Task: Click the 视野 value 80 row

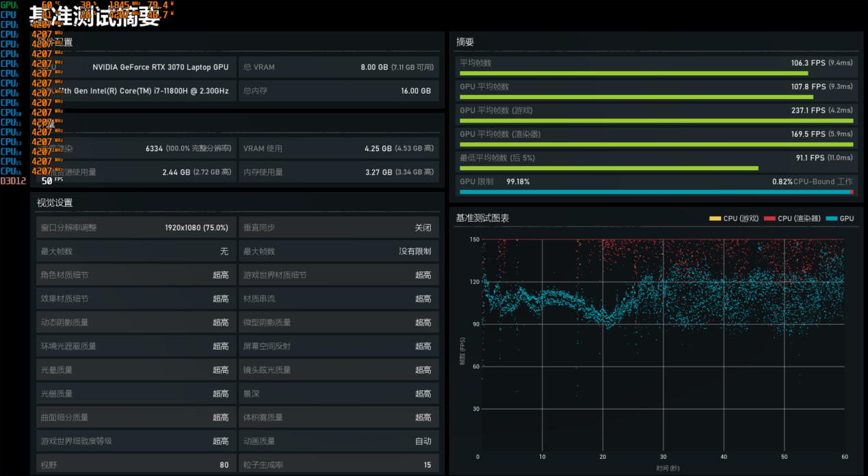Action: coord(135,465)
